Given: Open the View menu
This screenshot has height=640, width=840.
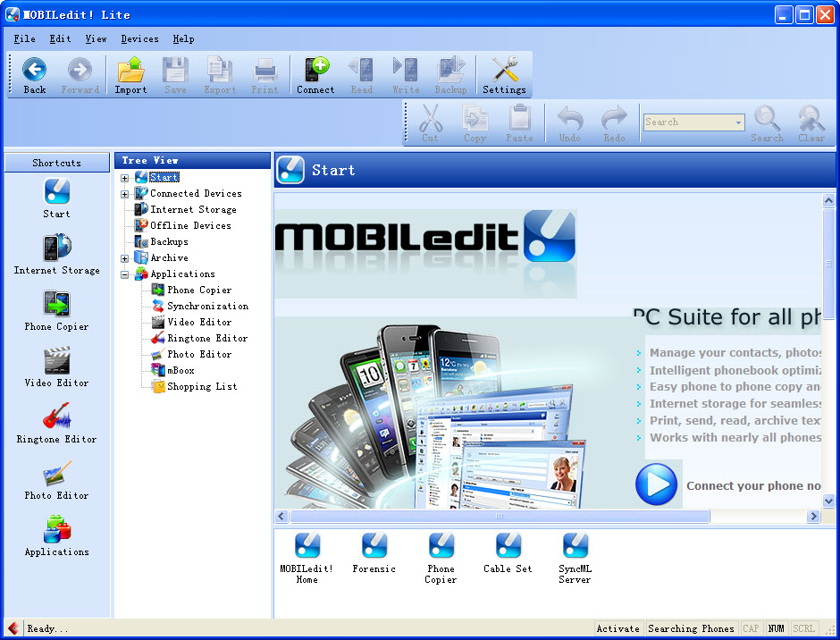Looking at the screenshot, I should pos(96,38).
